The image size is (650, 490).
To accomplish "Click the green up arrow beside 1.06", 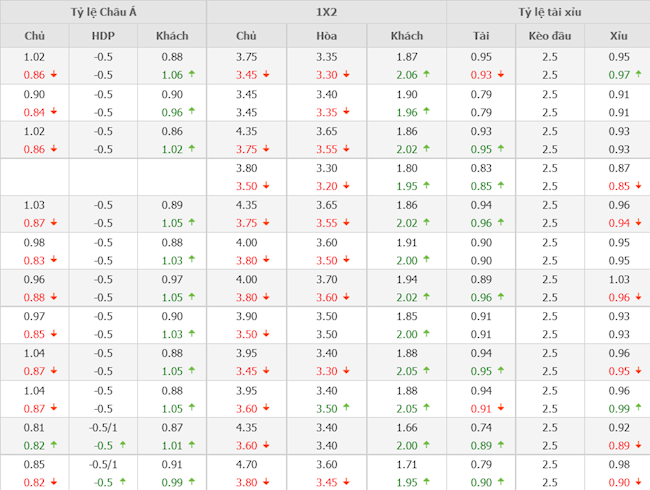I will point(192,75).
